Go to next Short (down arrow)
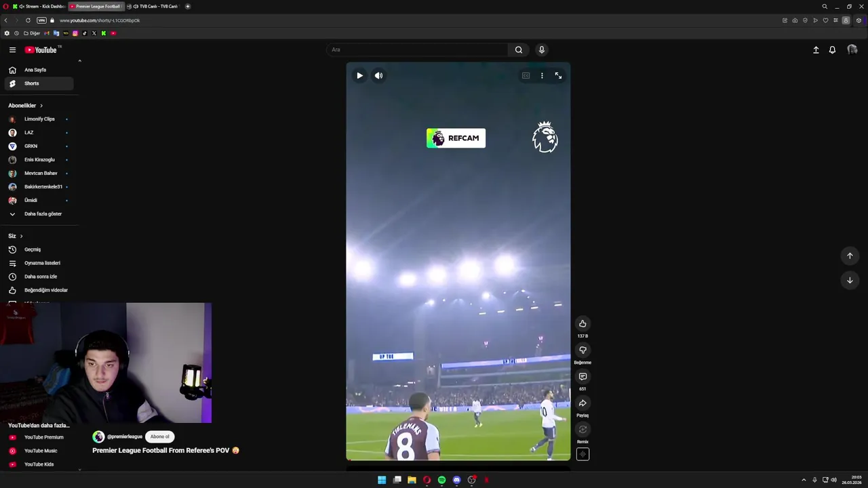Viewport: 868px width, 488px height. point(850,280)
